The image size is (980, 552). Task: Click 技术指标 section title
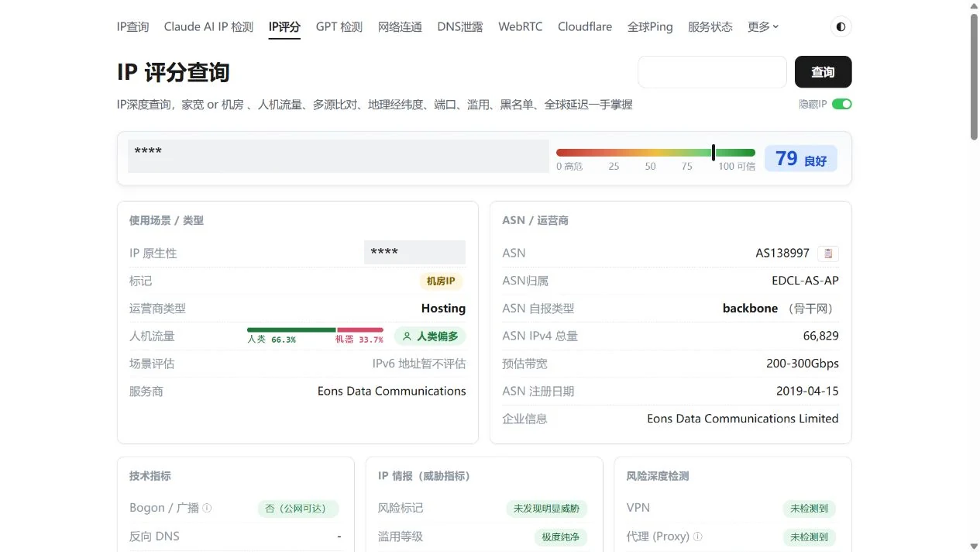150,476
